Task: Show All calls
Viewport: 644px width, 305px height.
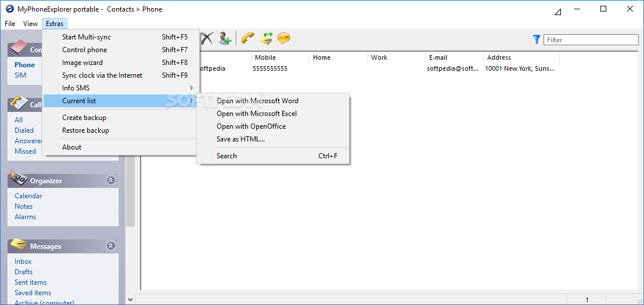Action: [19, 119]
